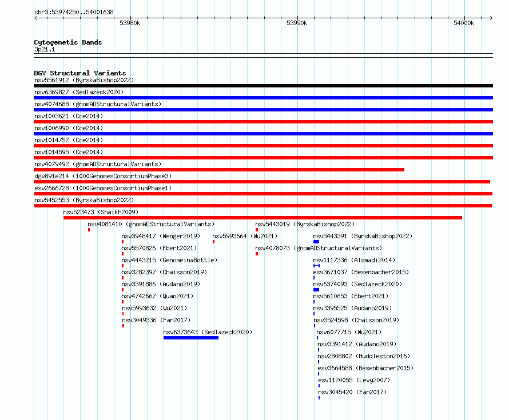509x420 pixels.
Task: Open nsv5443391 (ByrskaBishop2022) label
Action: click(363, 236)
